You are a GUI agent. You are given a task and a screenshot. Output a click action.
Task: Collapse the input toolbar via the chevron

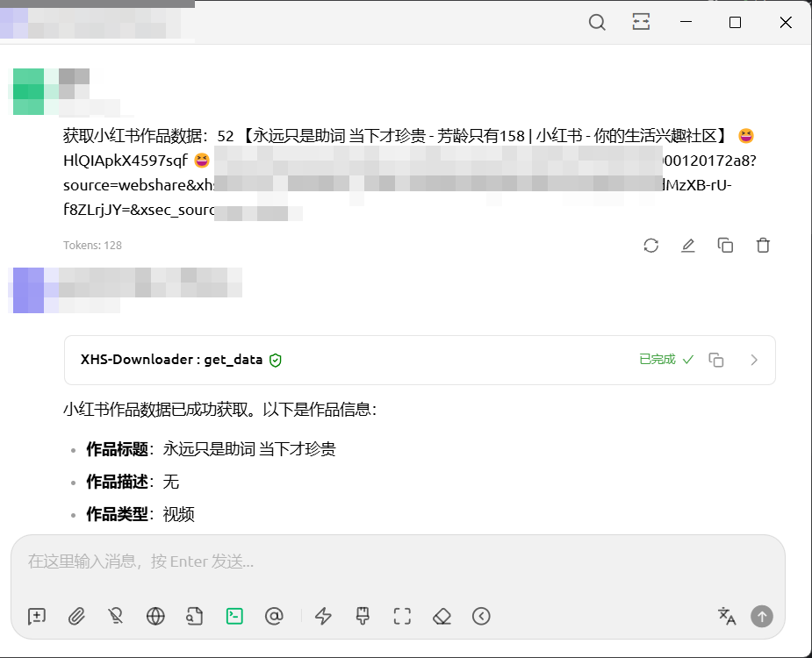[x=481, y=616]
